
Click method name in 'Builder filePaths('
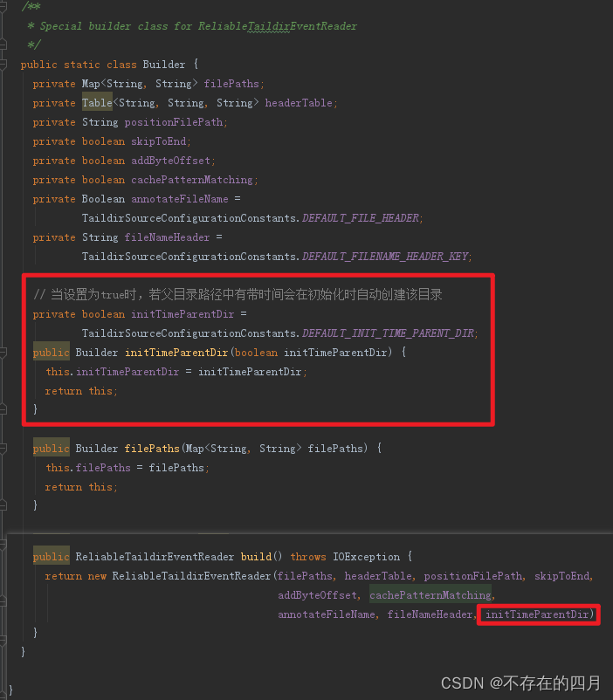(x=152, y=449)
